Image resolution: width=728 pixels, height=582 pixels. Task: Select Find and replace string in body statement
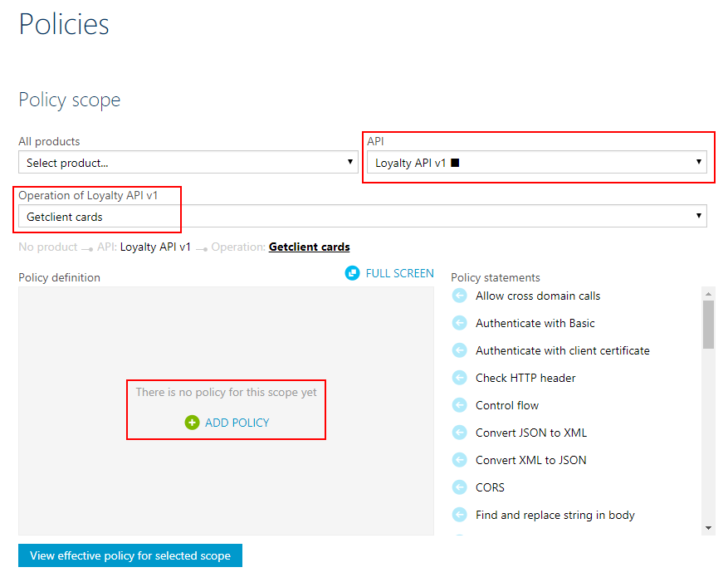coord(555,515)
